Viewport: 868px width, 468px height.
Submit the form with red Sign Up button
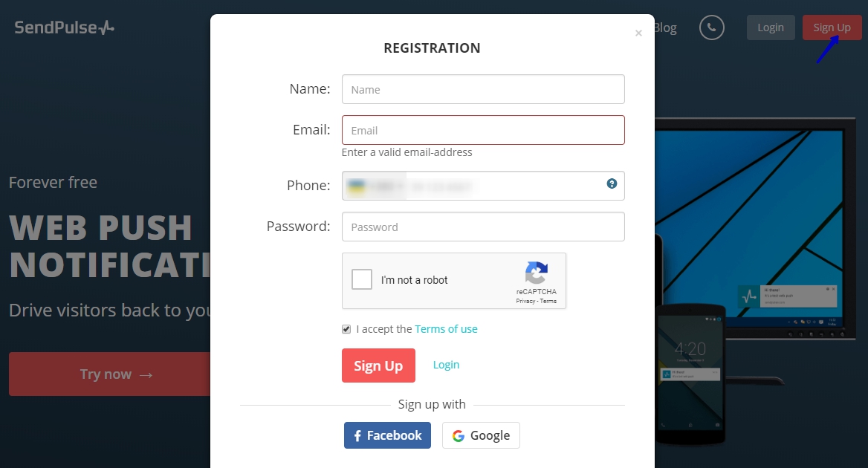pyautogui.click(x=378, y=365)
